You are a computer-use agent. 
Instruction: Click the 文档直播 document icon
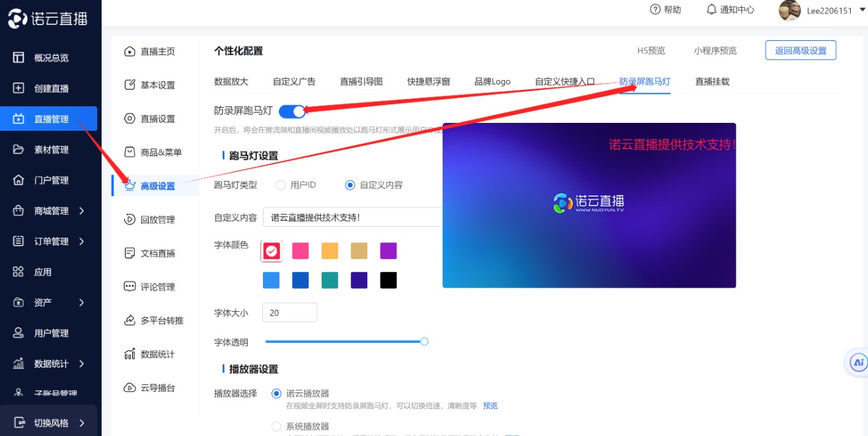pyautogui.click(x=129, y=253)
